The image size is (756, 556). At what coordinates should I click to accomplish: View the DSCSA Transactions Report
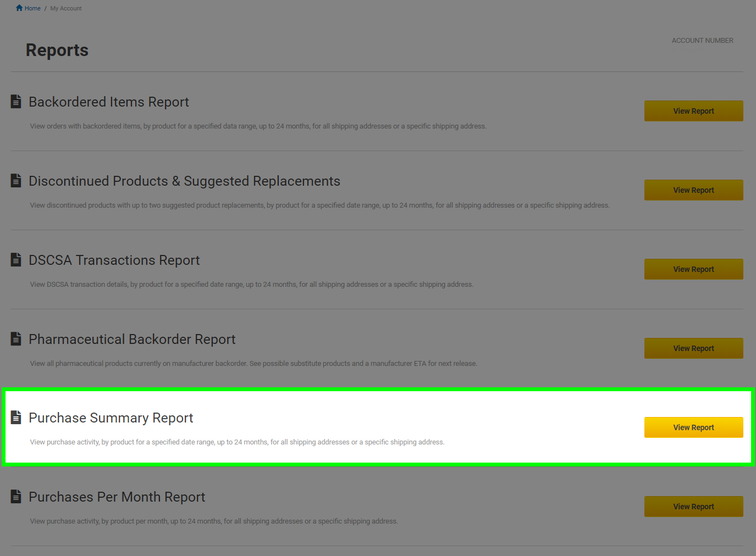(x=693, y=269)
